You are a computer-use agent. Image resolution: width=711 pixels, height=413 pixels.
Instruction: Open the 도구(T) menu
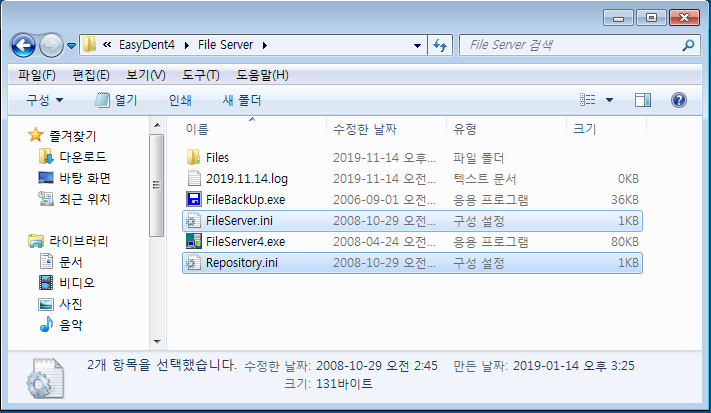tap(201, 75)
